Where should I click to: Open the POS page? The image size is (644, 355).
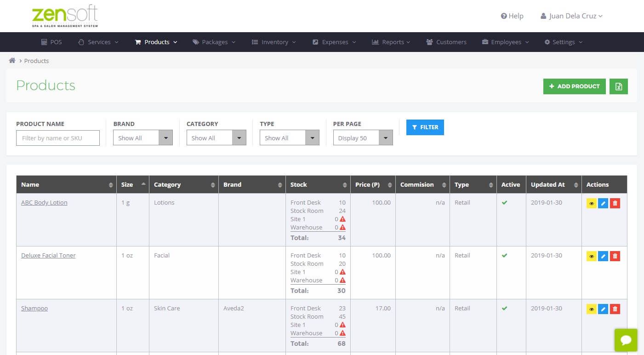[x=51, y=42]
